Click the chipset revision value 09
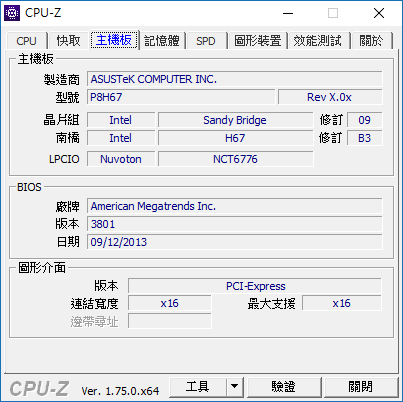 pyautogui.click(x=365, y=120)
